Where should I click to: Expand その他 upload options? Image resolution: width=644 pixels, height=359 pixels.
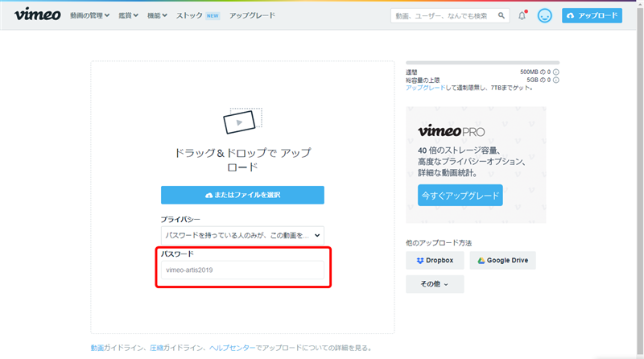pyautogui.click(x=435, y=284)
